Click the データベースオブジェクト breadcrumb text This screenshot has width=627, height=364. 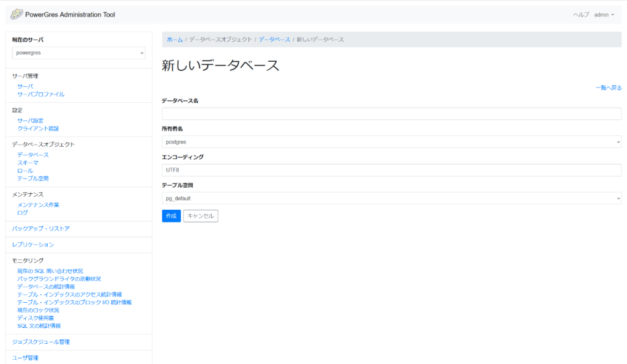pyautogui.click(x=220, y=40)
